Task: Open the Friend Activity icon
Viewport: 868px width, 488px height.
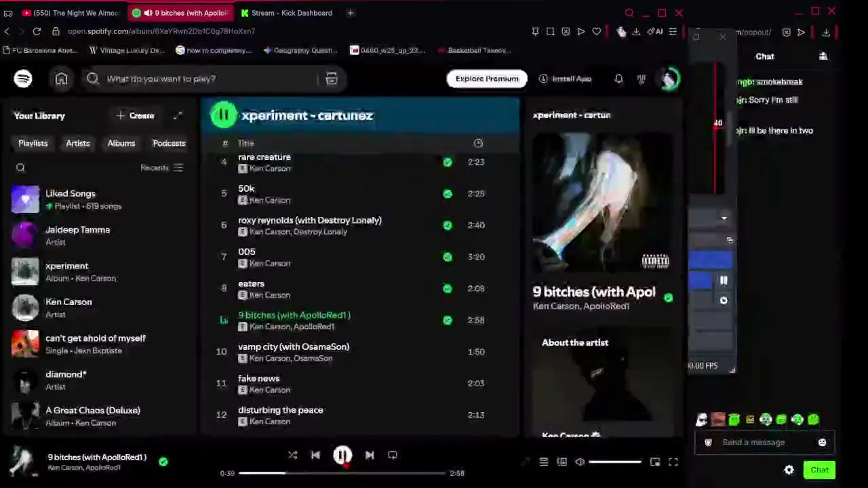Action: [642, 79]
